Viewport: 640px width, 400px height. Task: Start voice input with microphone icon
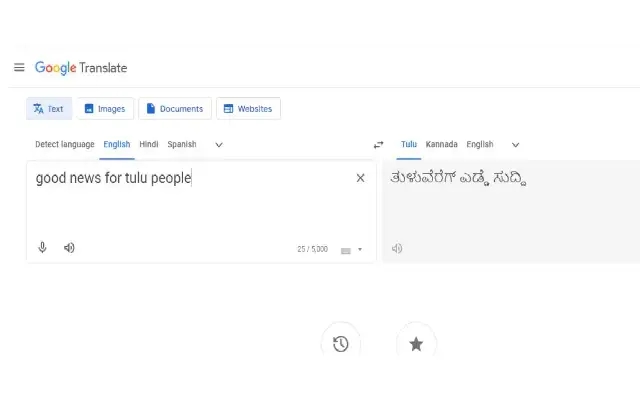click(x=42, y=247)
